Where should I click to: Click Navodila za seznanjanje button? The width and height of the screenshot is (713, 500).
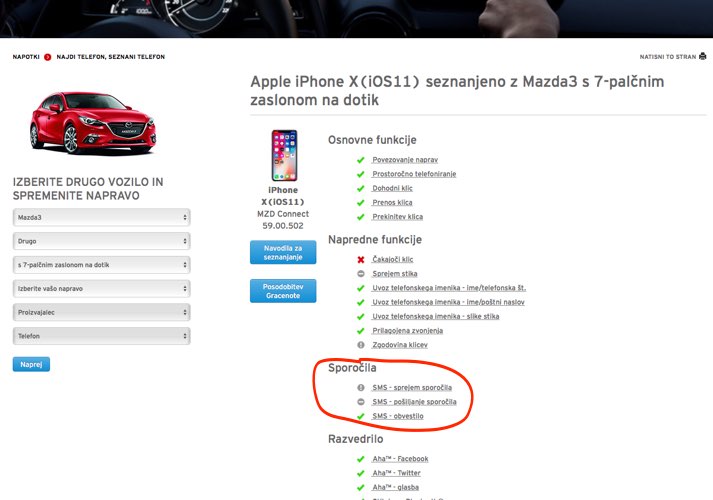tap(283, 252)
